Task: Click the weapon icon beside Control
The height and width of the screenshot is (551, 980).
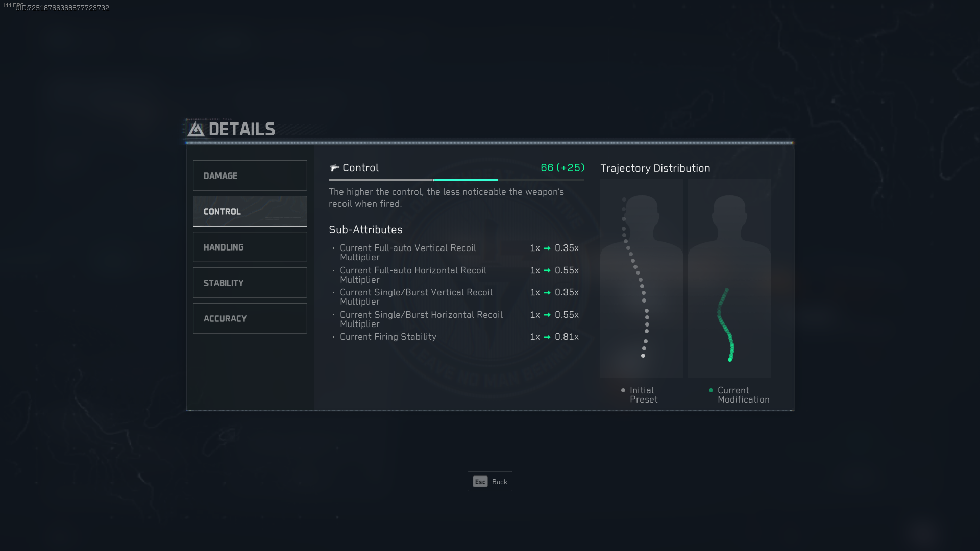Action: tap(334, 168)
